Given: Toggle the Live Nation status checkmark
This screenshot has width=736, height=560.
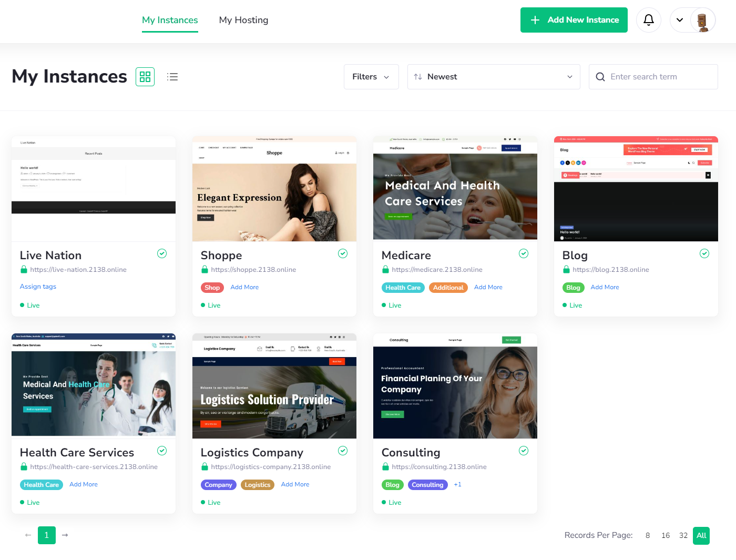Looking at the screenshot, I should pyautogui.click(x=162, y=253).
